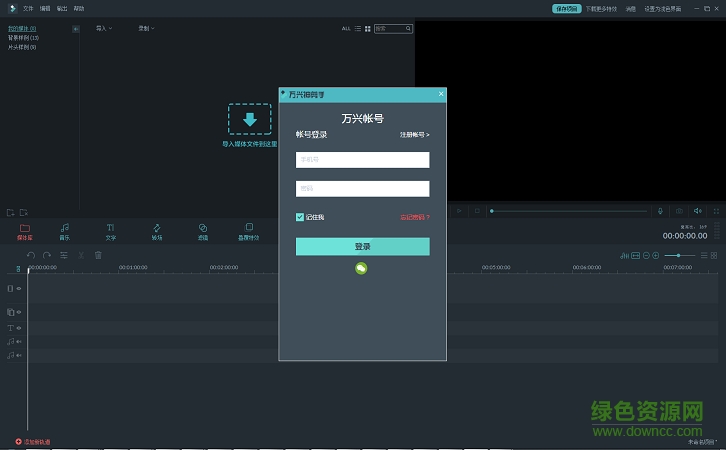Open the 文件 file menu

click(x=28, y=8)
